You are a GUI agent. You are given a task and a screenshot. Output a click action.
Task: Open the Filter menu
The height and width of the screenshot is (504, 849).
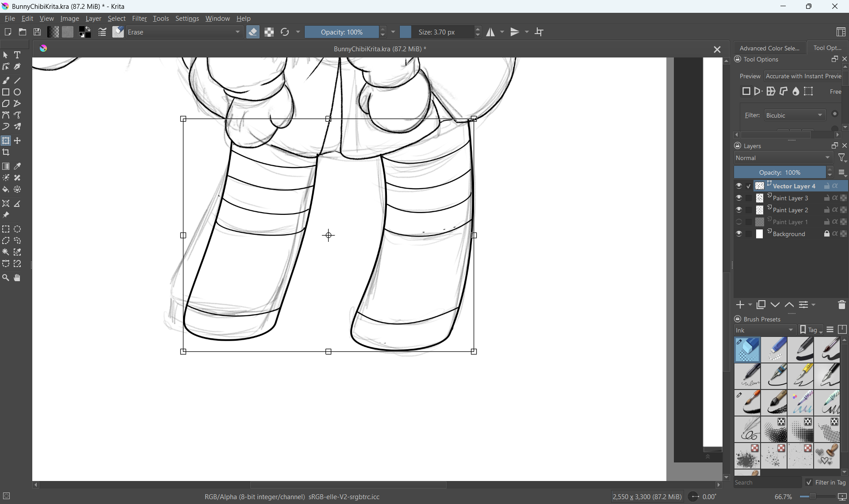139,19
